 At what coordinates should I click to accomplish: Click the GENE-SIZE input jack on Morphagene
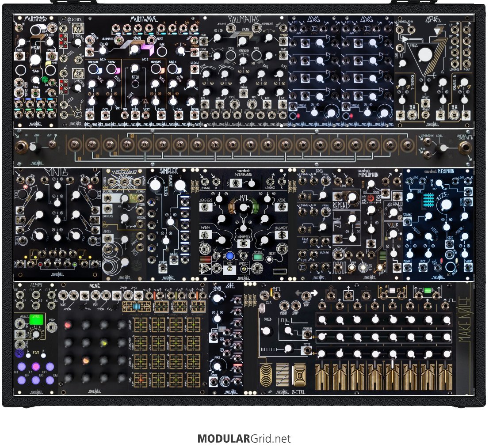coord(205,207)
